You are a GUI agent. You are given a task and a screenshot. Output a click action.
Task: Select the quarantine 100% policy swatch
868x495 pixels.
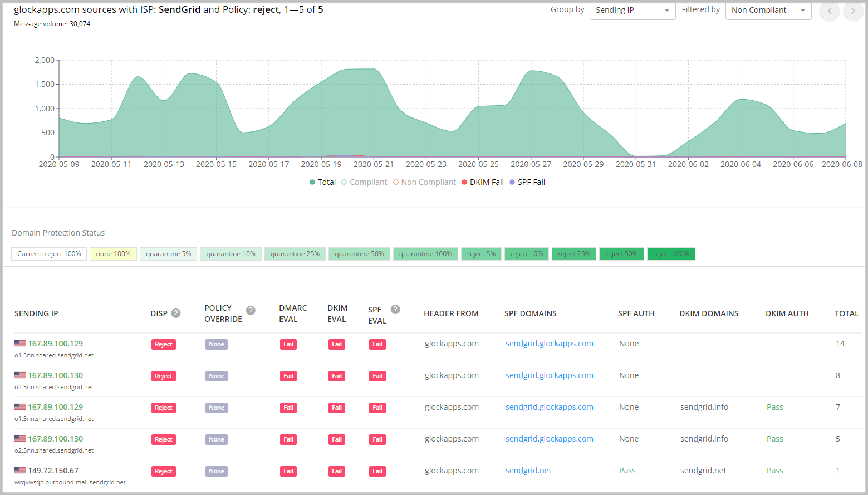point(425,254)
